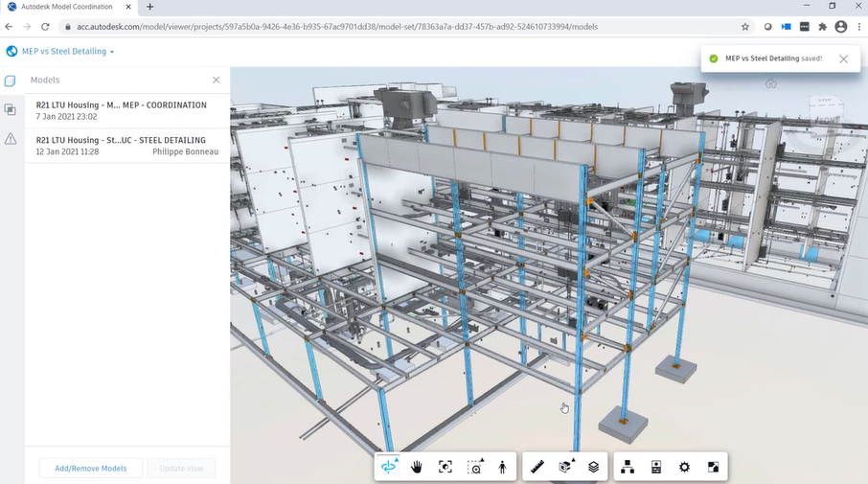Screen dimensions: 868x484
Task: Click the blue extension icon in browser toolbar
Action: tap(786, 27)
